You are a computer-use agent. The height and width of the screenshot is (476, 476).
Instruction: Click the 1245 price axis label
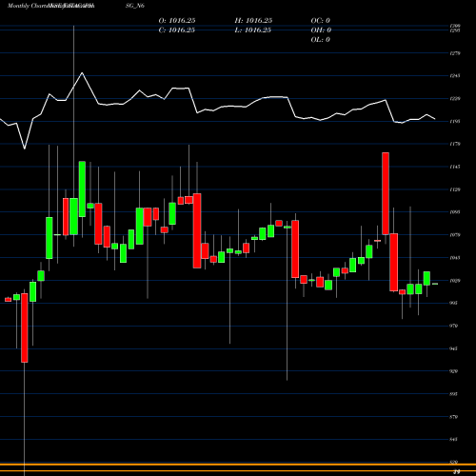click(455, 76)
